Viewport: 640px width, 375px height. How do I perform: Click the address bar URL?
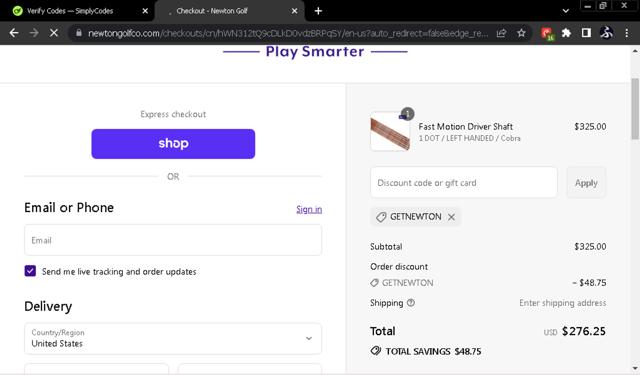[288, 33]
